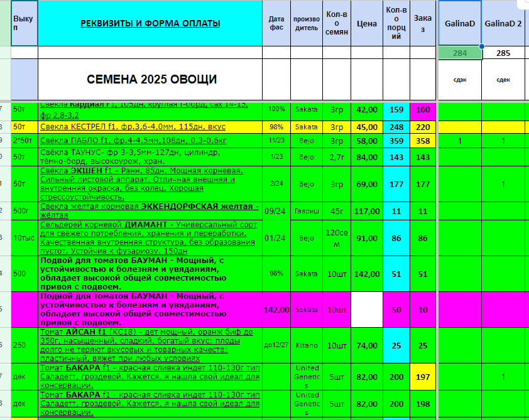The width and height of the screenshot is (529, 420).
Task: Select the Кол-во семян header cell
Action: (x=337, y=23)
